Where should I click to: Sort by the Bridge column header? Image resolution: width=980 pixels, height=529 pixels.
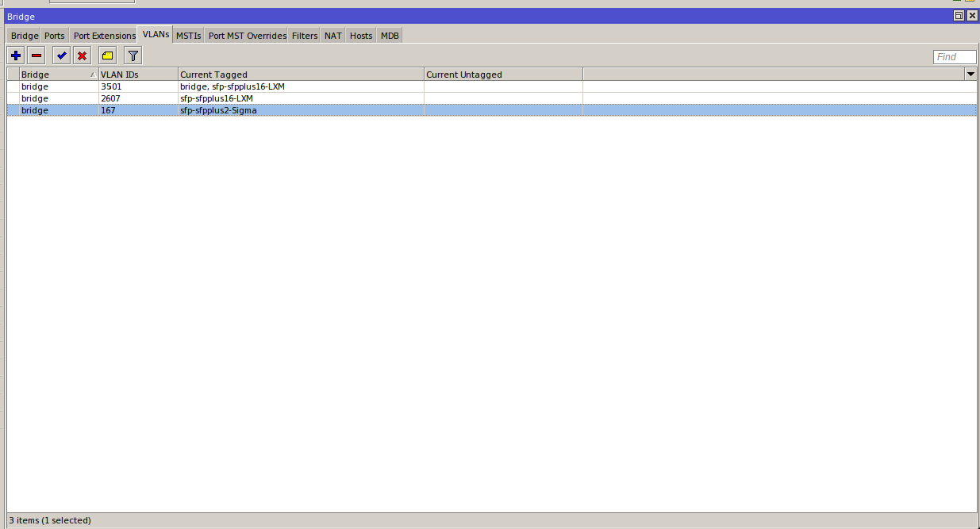59,75
